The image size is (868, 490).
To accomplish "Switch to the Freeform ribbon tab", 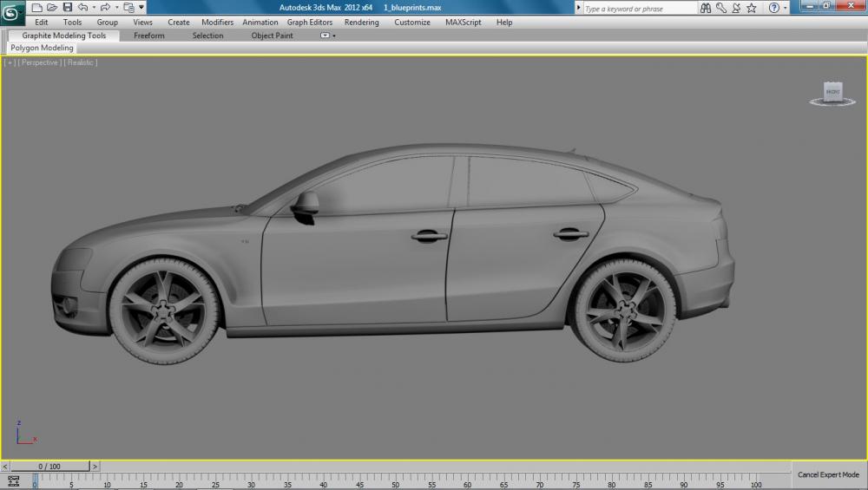I will point(148,36).
